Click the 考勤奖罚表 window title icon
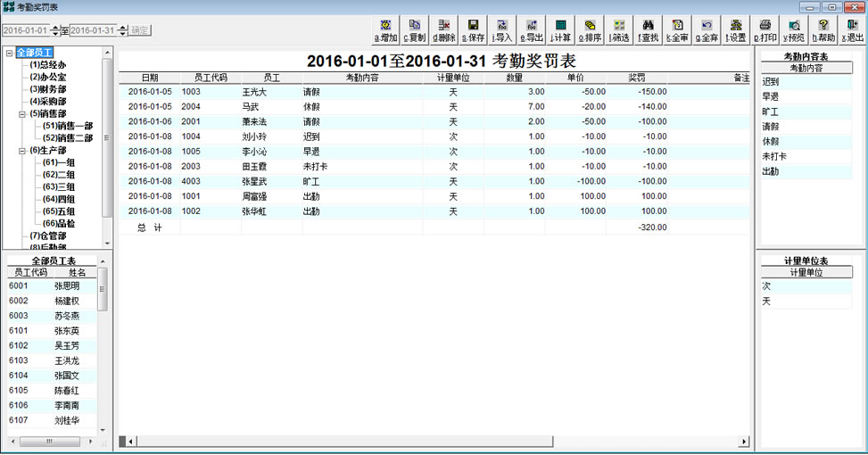 click(8, 6)
